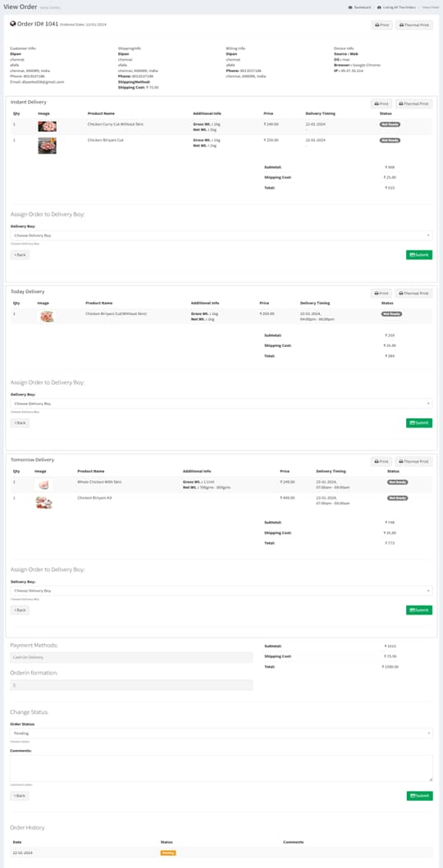The height and width of the screenshot is (868, 443).
Task: Submit the Instant Delivery assignment
Action: click(419, 254)
